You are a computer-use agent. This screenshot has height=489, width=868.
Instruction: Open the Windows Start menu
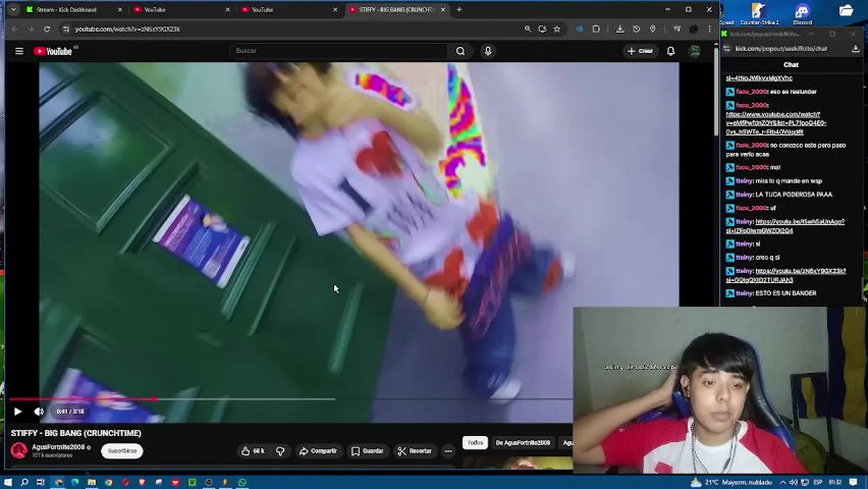8,482
